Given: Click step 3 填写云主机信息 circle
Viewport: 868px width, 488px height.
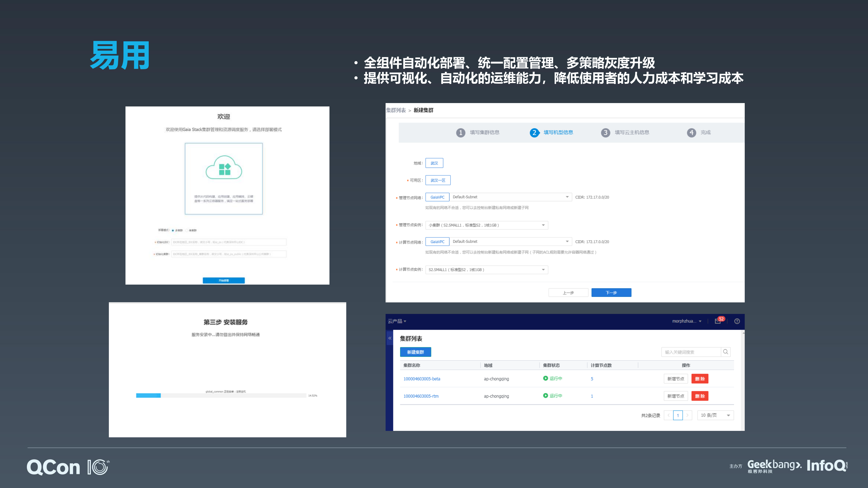Looking at the screenshot, I should [606, 133].
